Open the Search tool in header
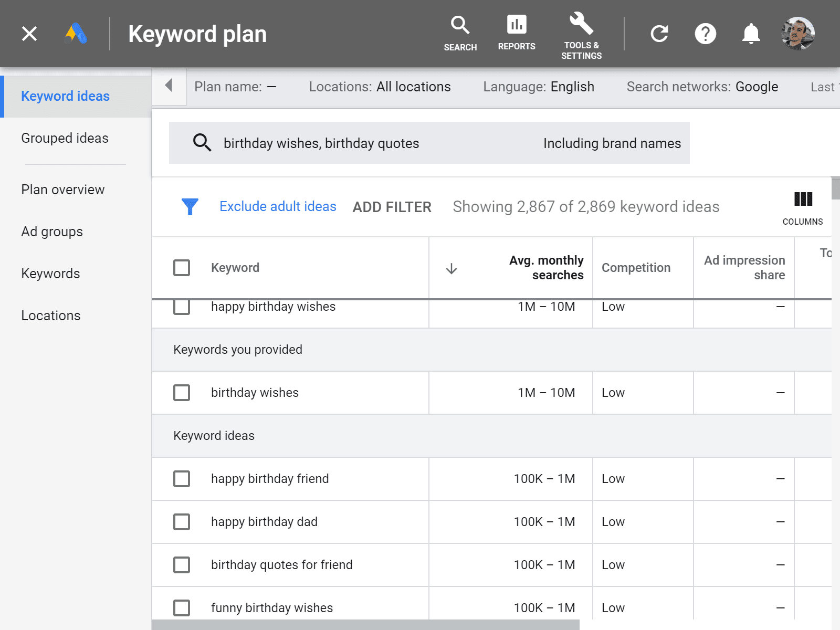The height and width of the screenshot is (630, 840). [x=460, y=34]
